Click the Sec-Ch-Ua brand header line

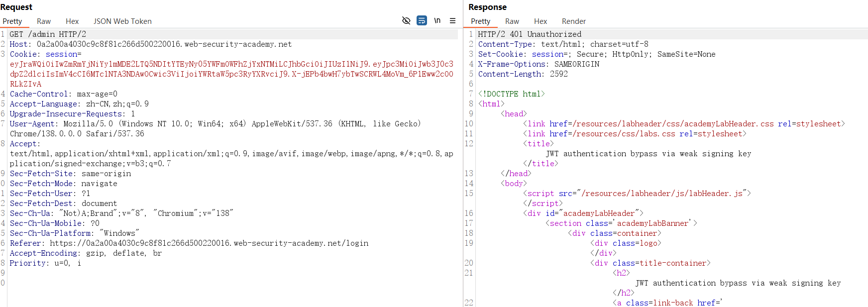121,213
